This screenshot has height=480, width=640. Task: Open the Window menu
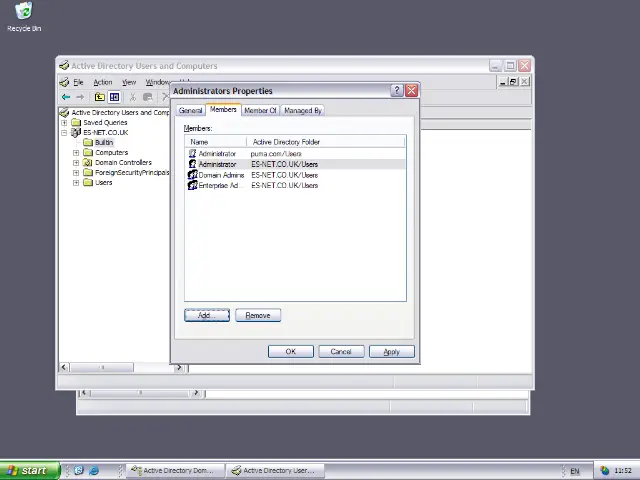[158, 82]
